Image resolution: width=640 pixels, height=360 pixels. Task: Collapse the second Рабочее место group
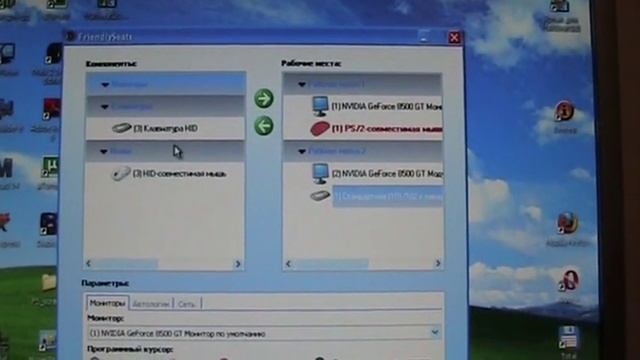coord(302,151)
